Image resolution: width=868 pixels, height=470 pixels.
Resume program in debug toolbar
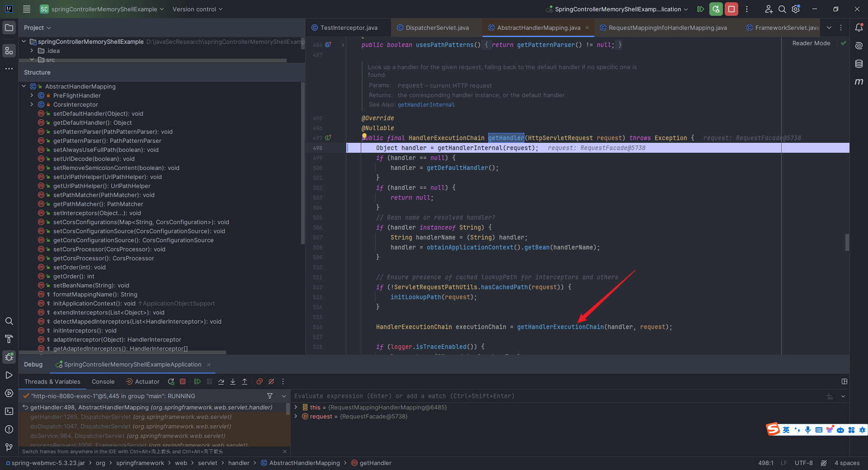pos(198,382)
